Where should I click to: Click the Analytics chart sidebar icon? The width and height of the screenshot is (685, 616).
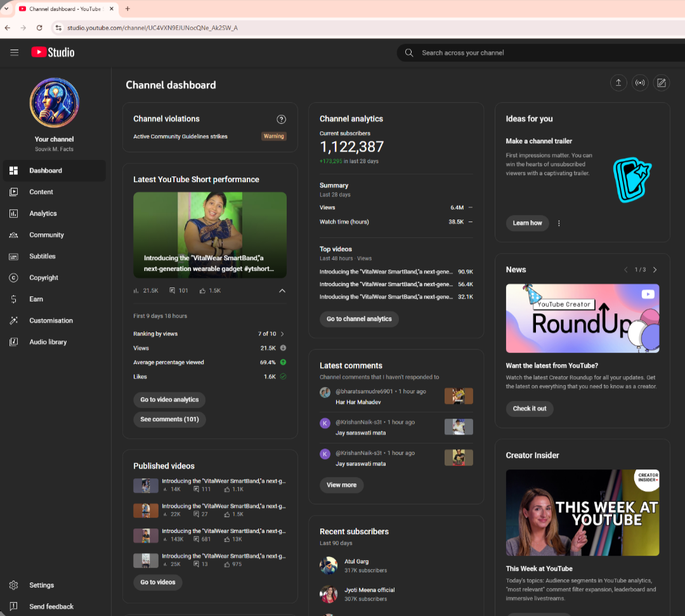coord(13,213)
